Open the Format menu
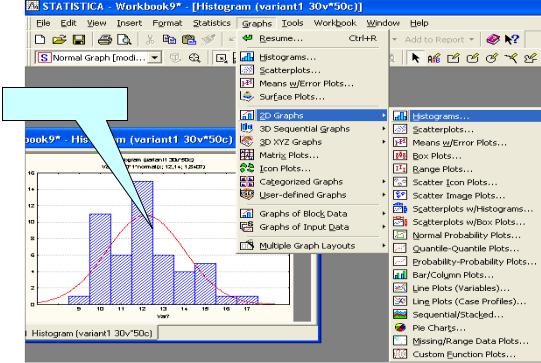The image size is (541, 363). pos(167,23)
